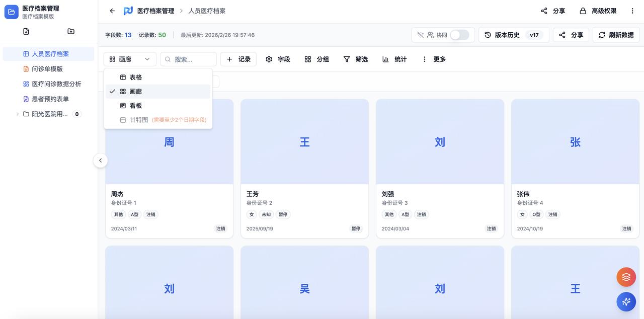Select 表格 view from menu
Screen dimensions: 644x319
coord(158,77)
